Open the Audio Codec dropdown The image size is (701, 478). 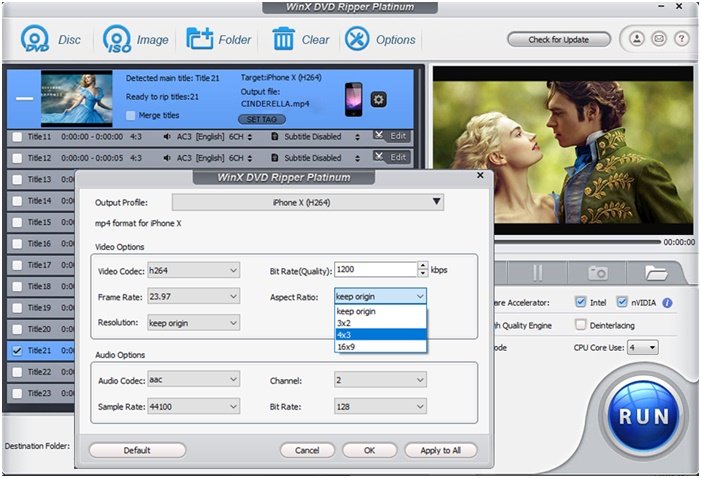pyautogui.click(x=194, y=380)
